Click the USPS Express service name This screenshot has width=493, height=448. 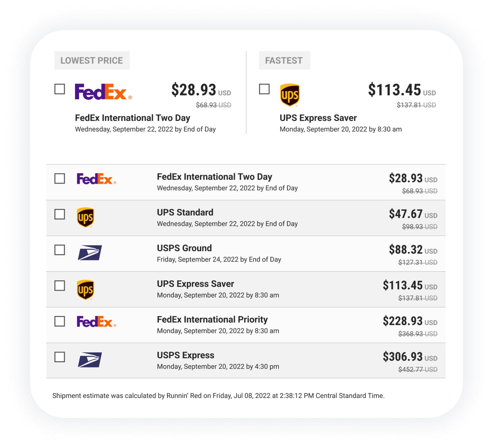pos(185,355)
